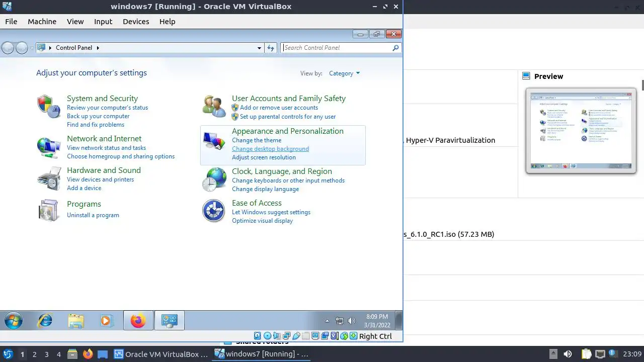Click host volume speaker icon in tray

click(x=568, y=354)
